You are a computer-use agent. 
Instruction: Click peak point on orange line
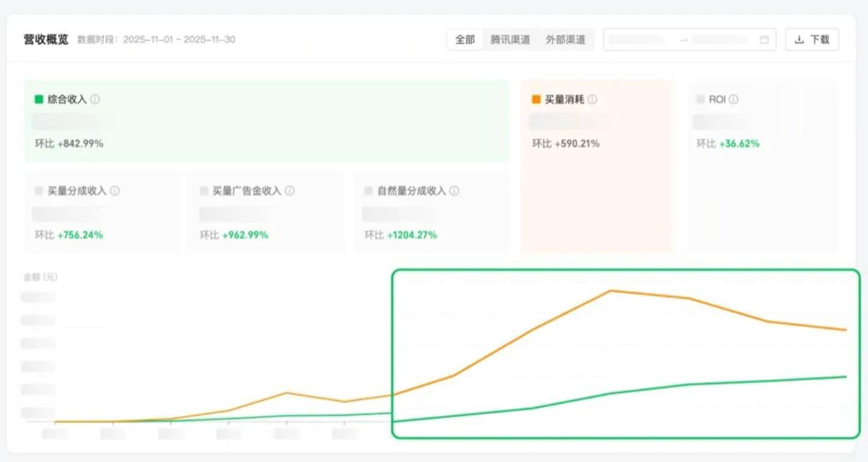click(x=610, y=291)
